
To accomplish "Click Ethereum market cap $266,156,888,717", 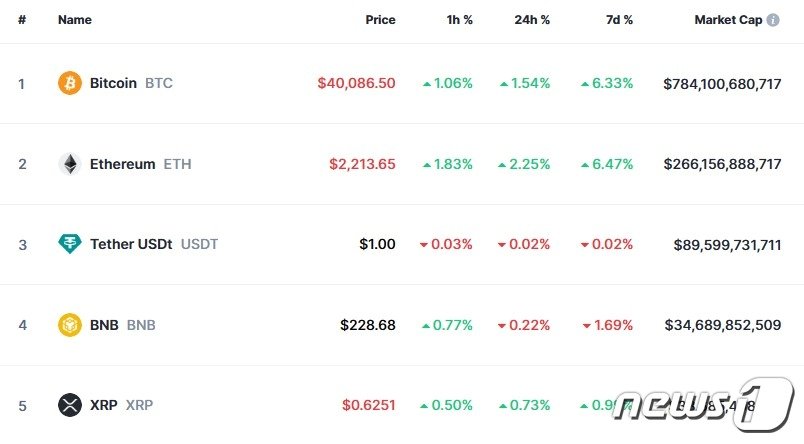I will (722, 164).
